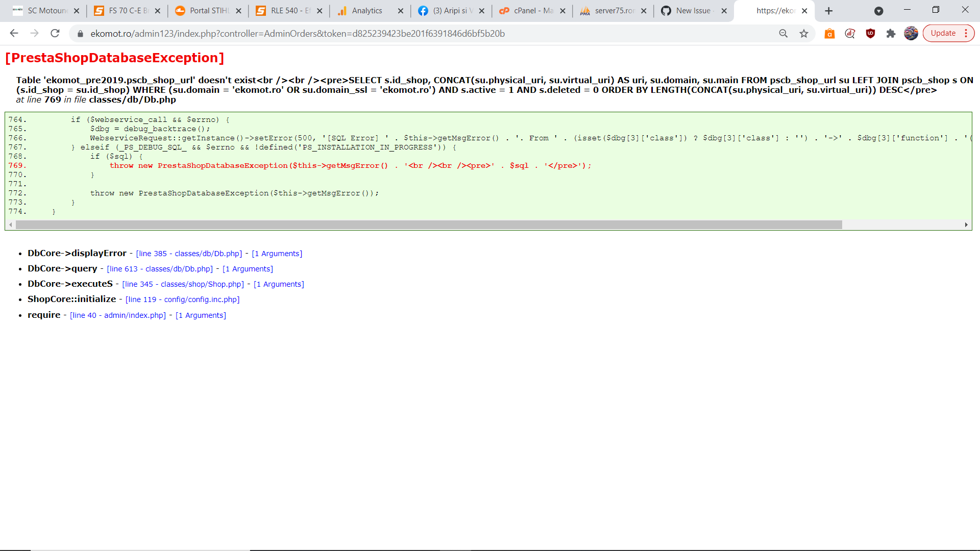Viewport: 980px width, 551px height.
Task: Click the right arrow of the code scrollbar
Action: click(966, 224)
